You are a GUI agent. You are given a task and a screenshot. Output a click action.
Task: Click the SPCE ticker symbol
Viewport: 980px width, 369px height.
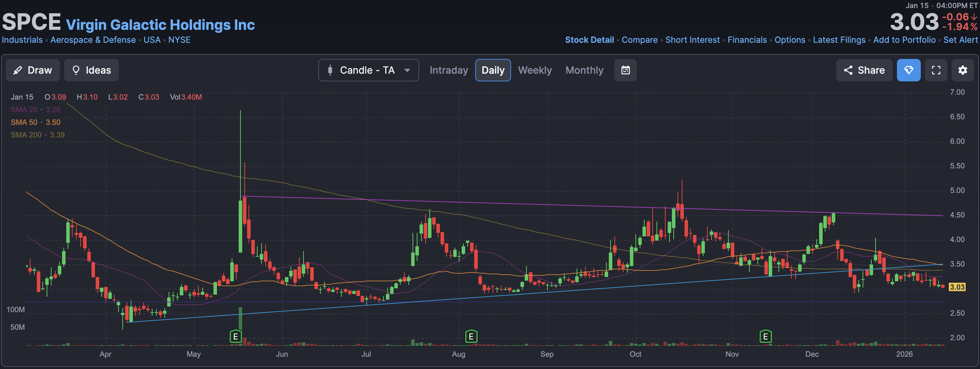31,22
